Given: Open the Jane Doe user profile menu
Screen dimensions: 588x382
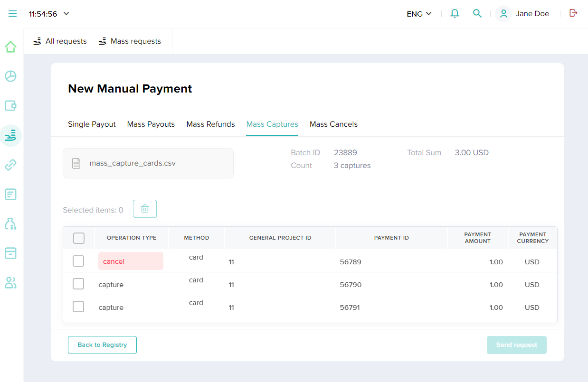Looking at the screenshot, I should click(x=523, y=14).
